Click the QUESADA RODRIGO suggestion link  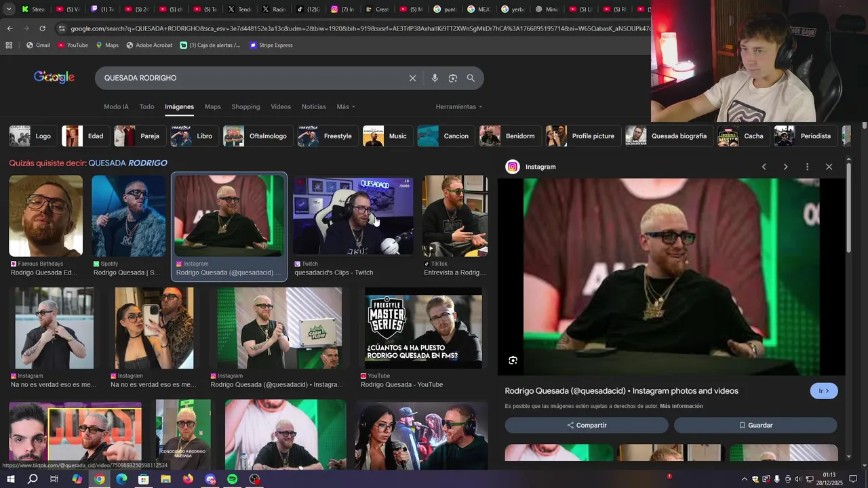[127, 163]
